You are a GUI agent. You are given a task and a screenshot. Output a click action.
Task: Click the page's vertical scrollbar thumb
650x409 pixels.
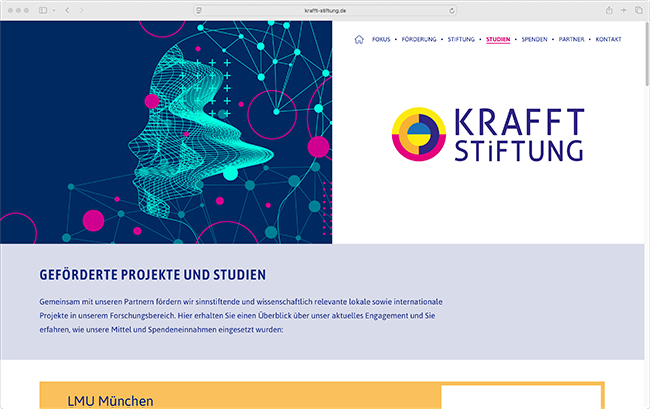[647, 54]
